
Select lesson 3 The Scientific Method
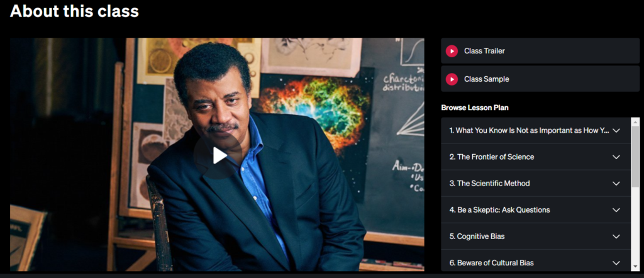tap(489, 183)
